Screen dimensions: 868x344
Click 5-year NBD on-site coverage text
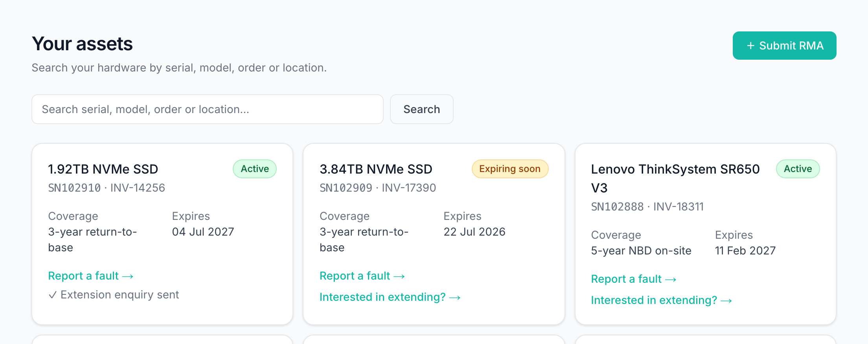pos(641,251)
